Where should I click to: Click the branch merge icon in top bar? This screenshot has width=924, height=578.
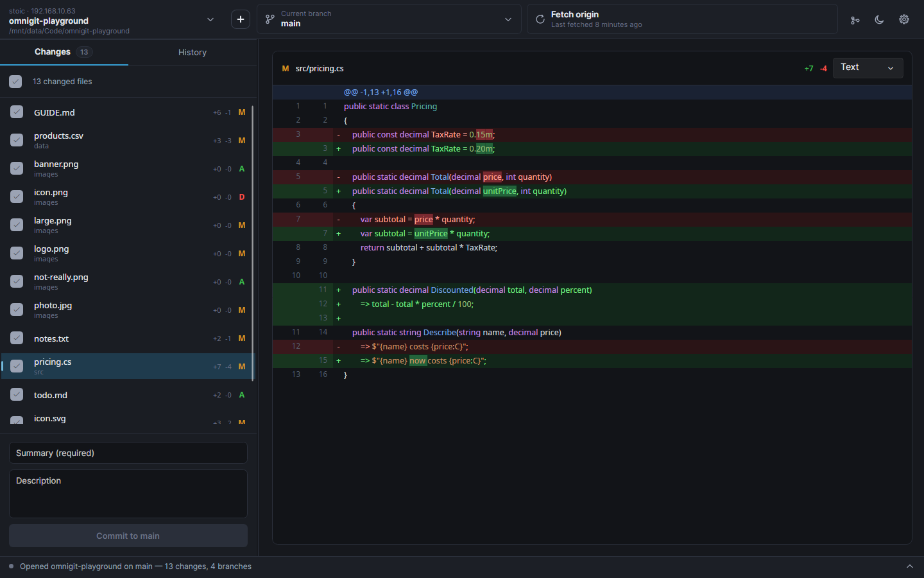point(855,20)
